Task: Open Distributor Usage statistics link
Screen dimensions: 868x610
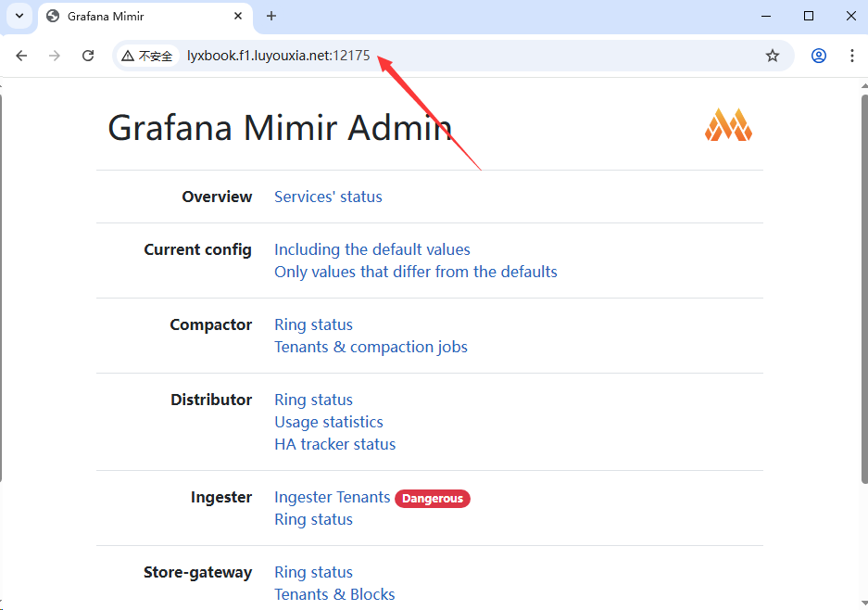Action: 328,422
